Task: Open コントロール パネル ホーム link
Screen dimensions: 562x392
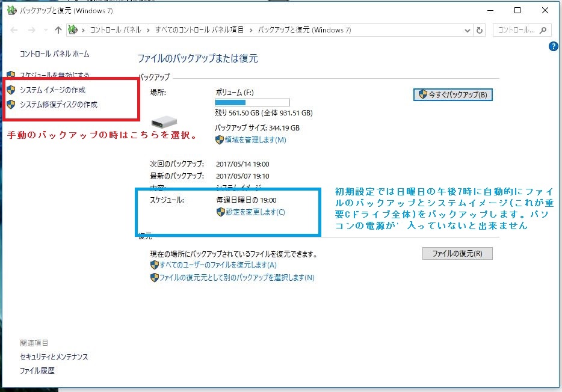Action: tap(55, 54)
